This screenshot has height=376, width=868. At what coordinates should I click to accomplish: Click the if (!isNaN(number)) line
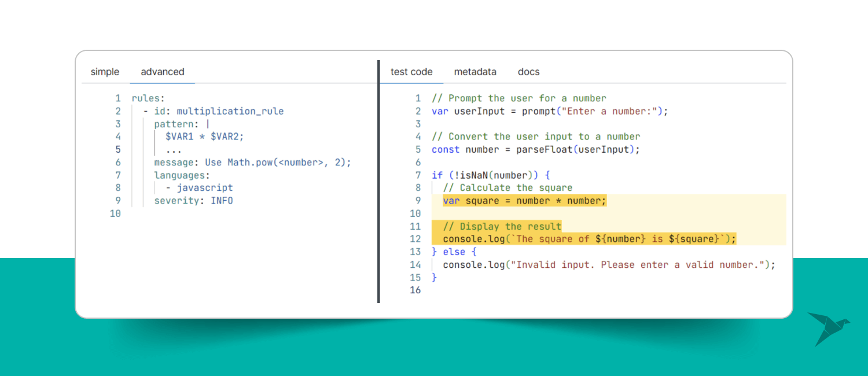pos(491,175)
